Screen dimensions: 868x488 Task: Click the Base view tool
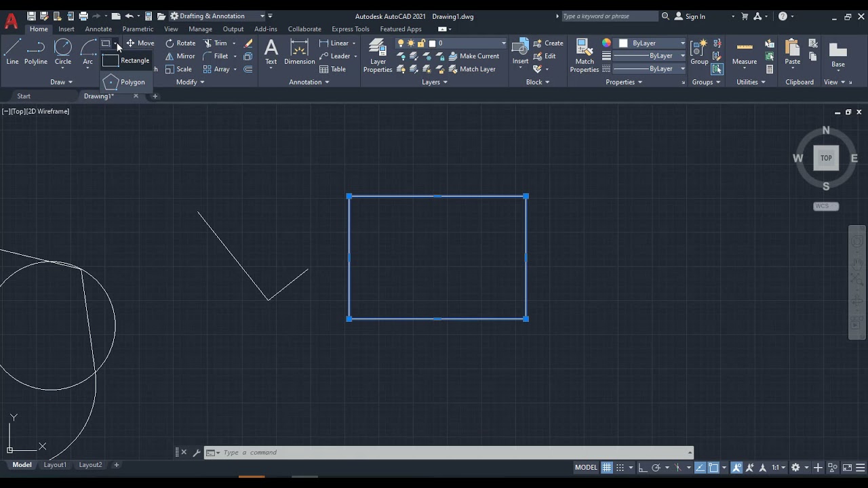(838, 54)
